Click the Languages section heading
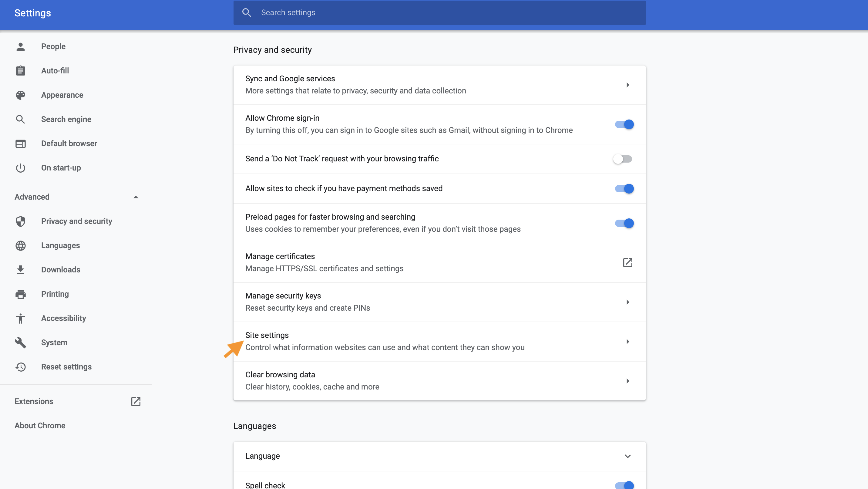 [254, 426]
